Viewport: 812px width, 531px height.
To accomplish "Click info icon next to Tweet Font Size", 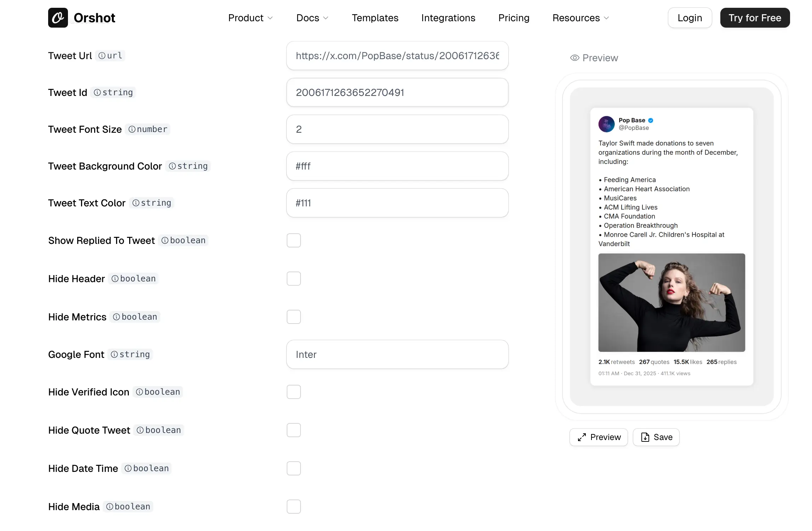I will pos(132,129).
